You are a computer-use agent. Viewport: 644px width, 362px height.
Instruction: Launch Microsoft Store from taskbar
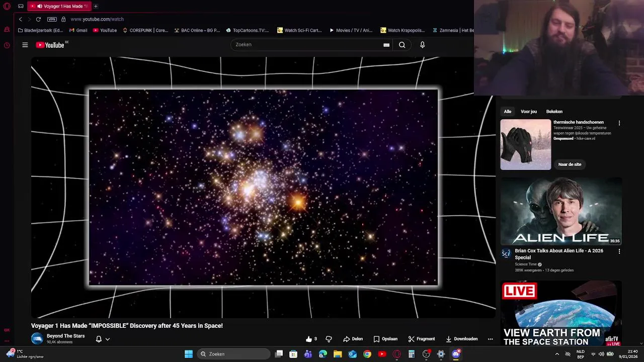pyautogui.click(x=293, y=354)
